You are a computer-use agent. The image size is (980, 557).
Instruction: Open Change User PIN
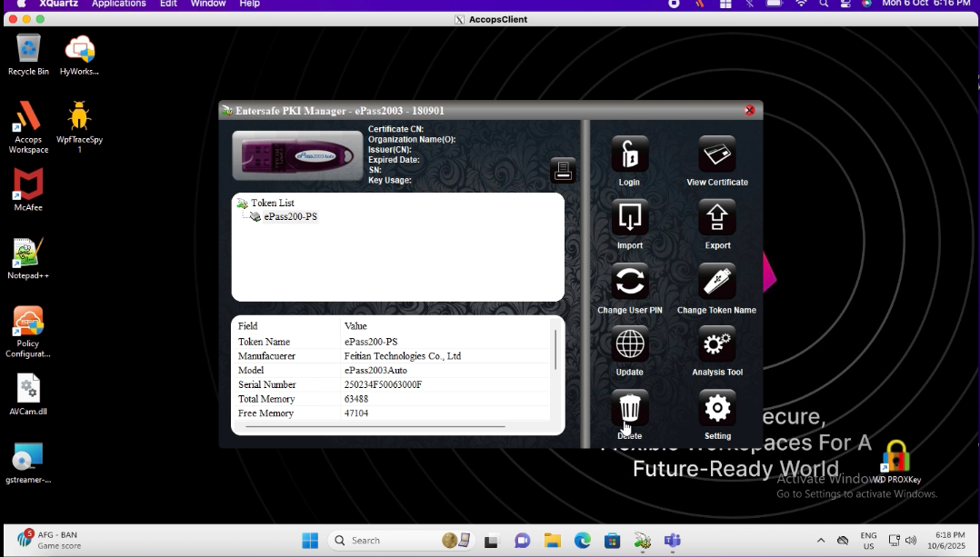tap(629, 282)
